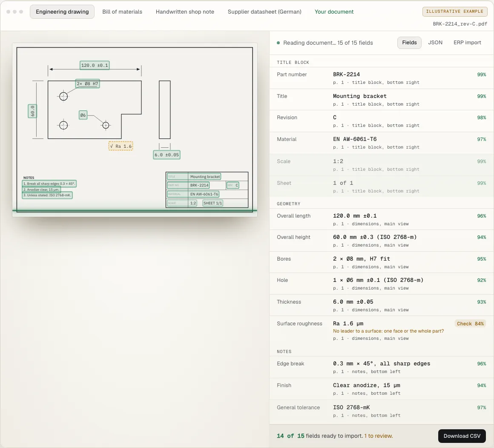Switch results to JSON view
Screen dimensions: 494x448
coord(435,43)
